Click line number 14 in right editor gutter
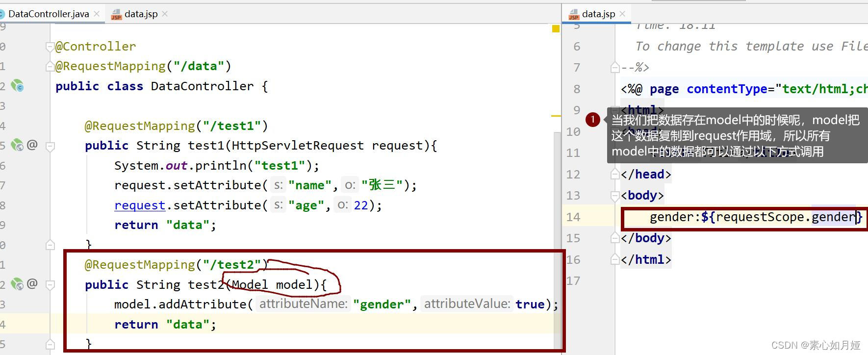Screen dimensions: 868x355 pos(573,217)
